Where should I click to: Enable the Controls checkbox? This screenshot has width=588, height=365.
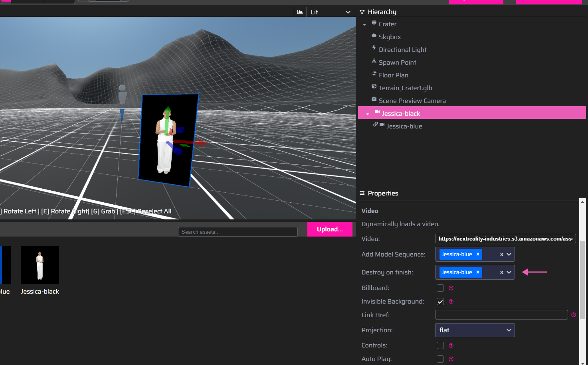tap(440, 345)
